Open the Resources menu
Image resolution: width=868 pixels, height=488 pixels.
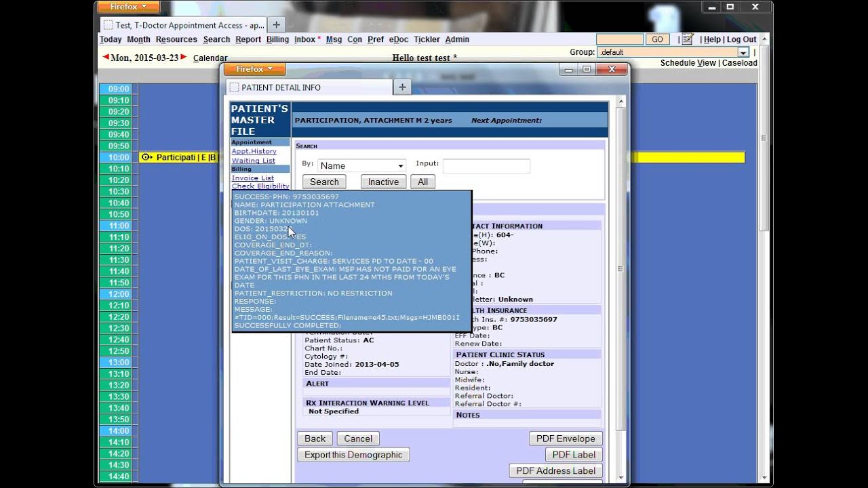176,39
